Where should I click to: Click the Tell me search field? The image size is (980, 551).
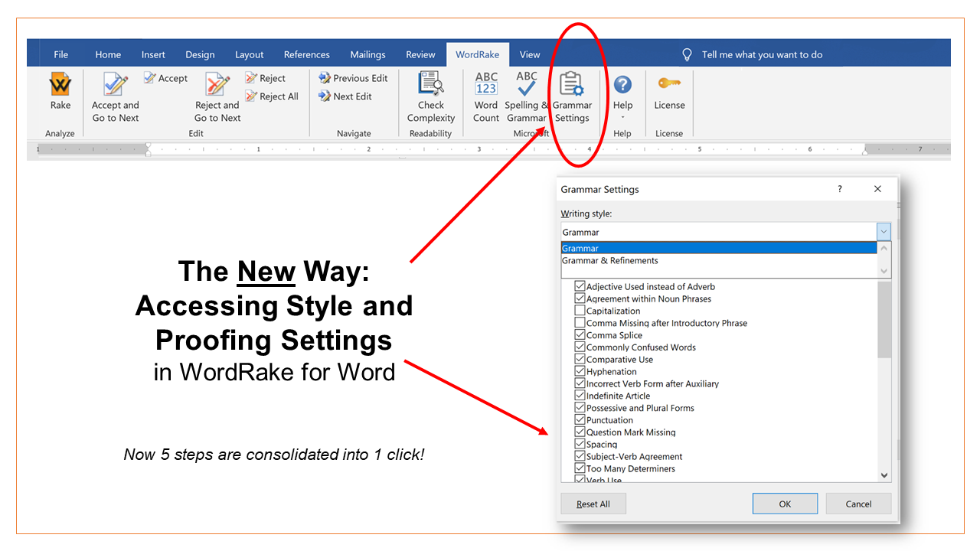[762, 54]
